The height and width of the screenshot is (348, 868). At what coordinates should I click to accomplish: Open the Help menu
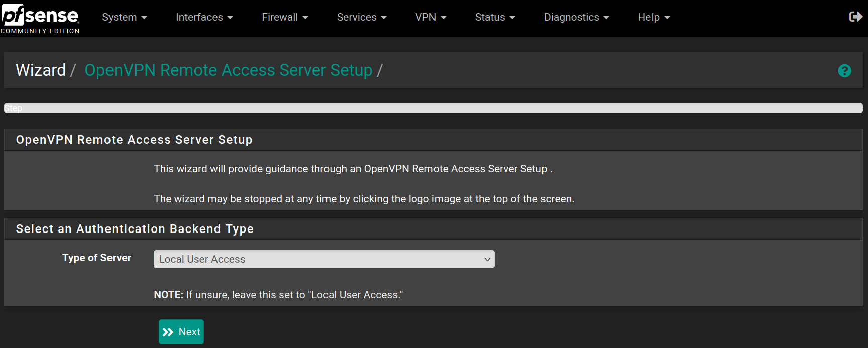coord(654,17)
